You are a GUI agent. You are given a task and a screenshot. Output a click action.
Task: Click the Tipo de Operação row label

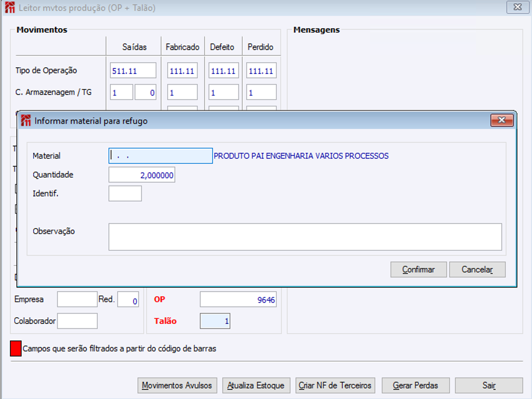(46, 71)
